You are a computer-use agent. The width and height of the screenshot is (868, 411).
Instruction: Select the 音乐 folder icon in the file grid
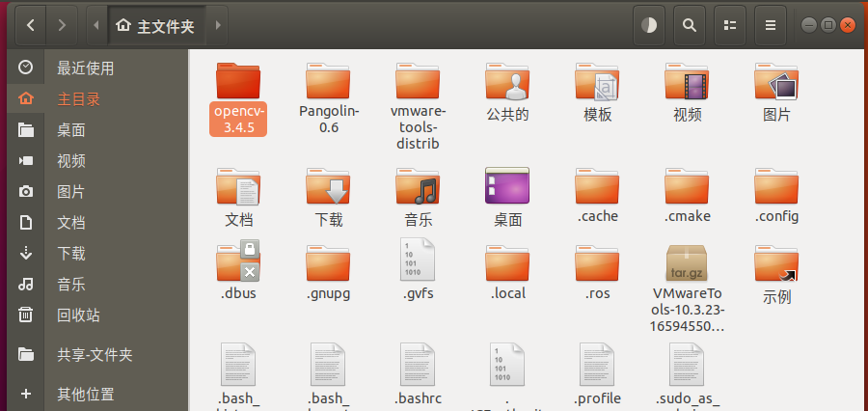[418, 186]
